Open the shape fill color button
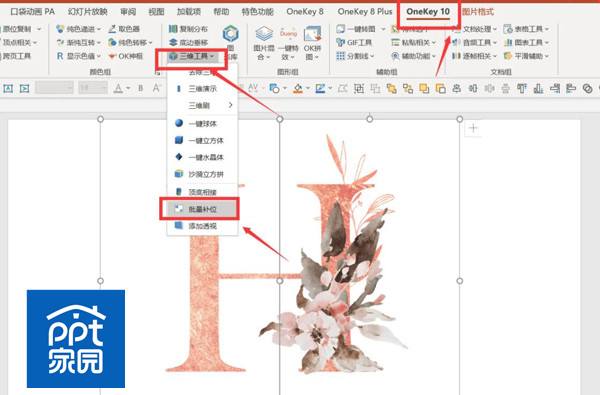Viewport: 600px width, 395px height. (298, 88)
